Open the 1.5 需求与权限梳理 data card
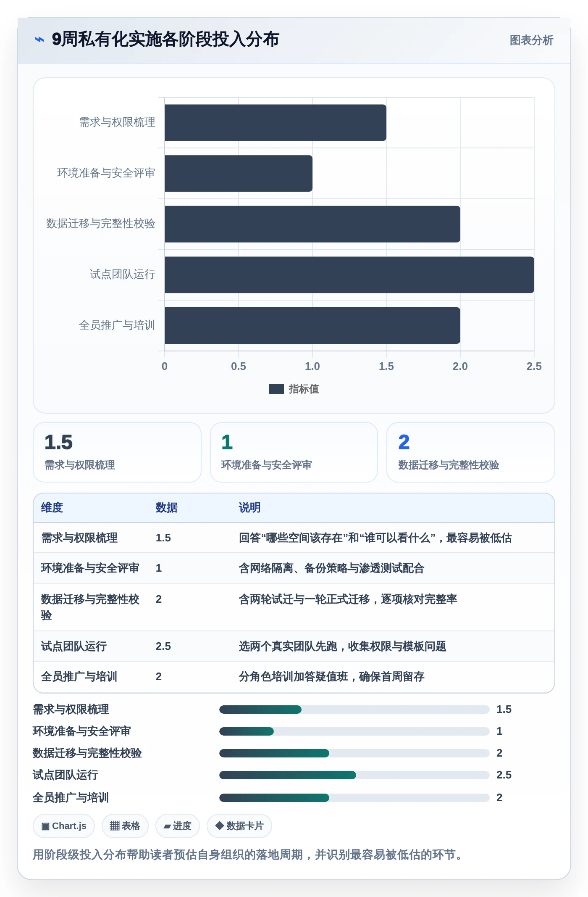 117,452
